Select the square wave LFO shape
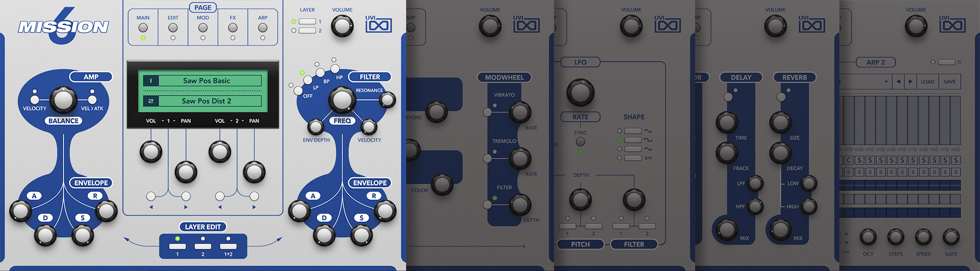The width and height of the screenshot is (980, 271). click(633, 140)
